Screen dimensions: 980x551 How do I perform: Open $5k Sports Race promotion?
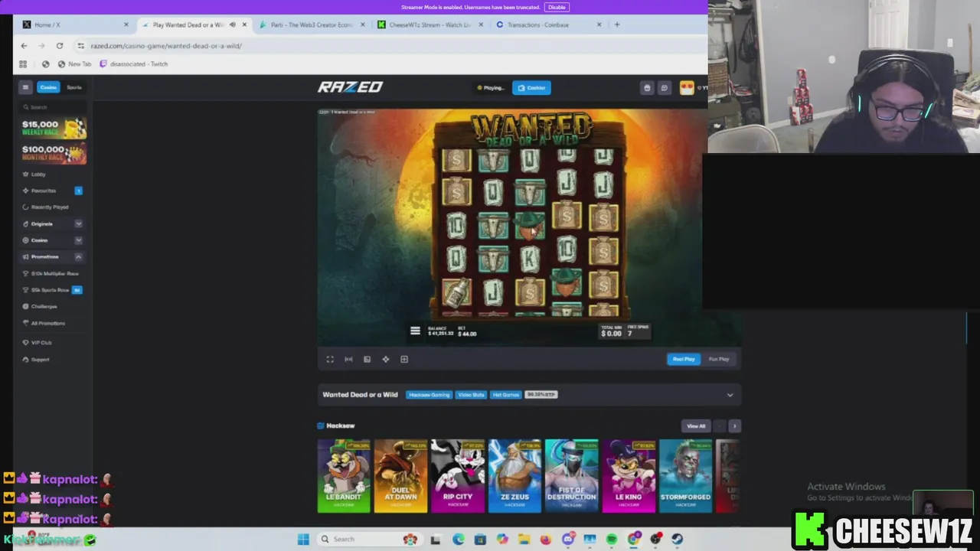(x=54, y=290)
